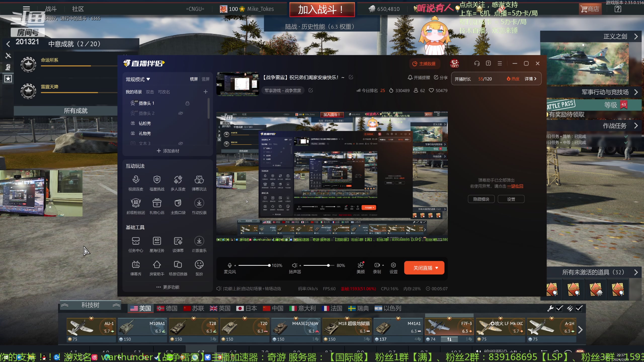The image size is (644, 362).
Task: Click the 加入战斗 join battle button
Action: (322, 10)
